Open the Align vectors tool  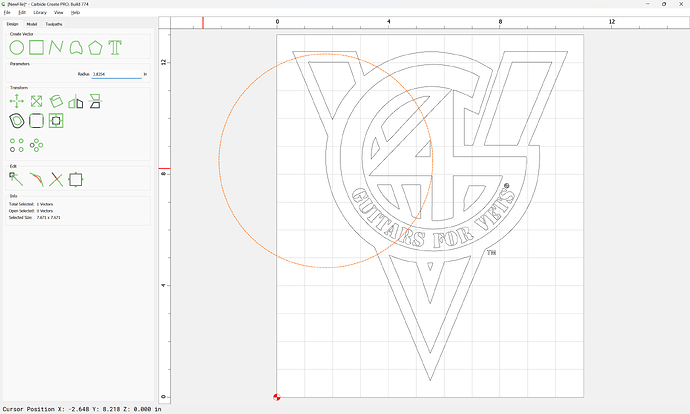56,121
